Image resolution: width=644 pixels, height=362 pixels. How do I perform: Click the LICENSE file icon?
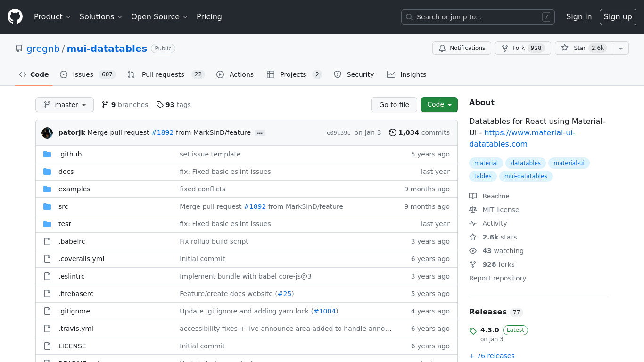pyautogui.click(x=47, y=346)
